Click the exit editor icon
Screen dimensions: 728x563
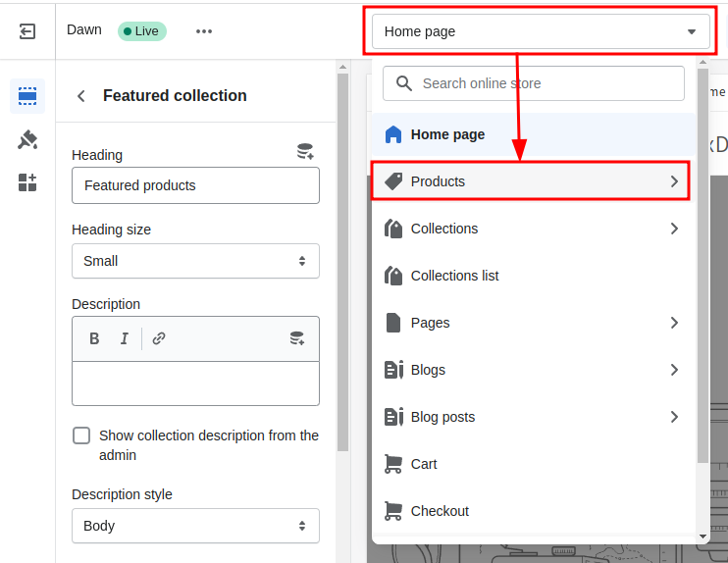pyautogui.click(x=27, y=31)
